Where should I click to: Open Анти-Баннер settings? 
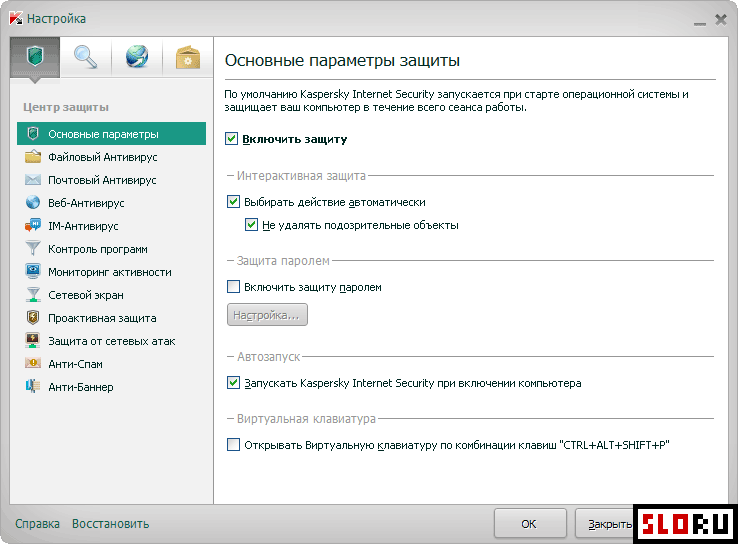[111, 386]
